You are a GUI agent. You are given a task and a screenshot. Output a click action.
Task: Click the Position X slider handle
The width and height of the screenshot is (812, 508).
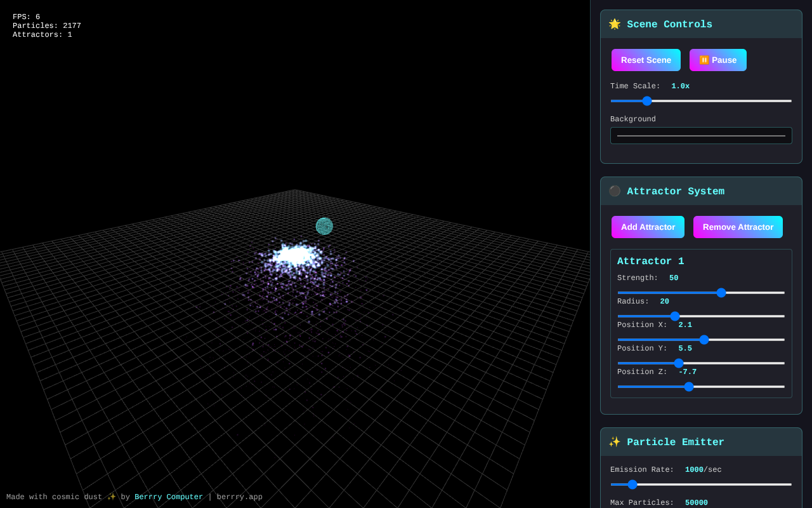(704, 340)
